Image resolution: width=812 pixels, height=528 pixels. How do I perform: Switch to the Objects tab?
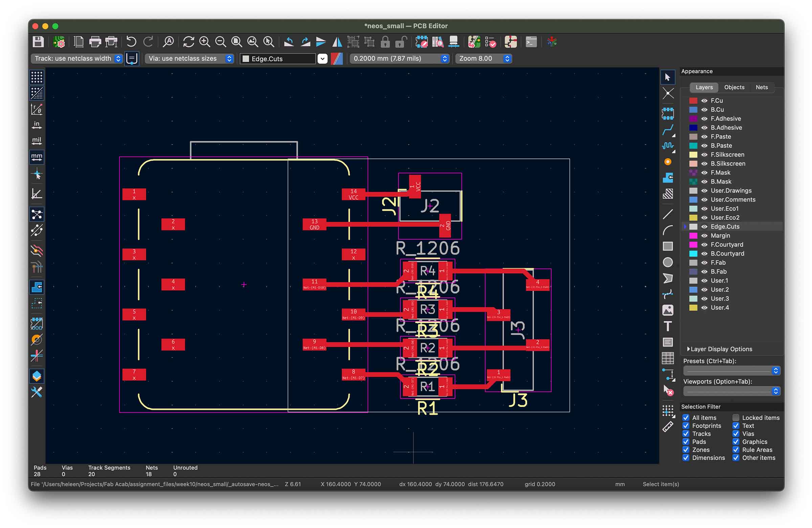point(734,87)
